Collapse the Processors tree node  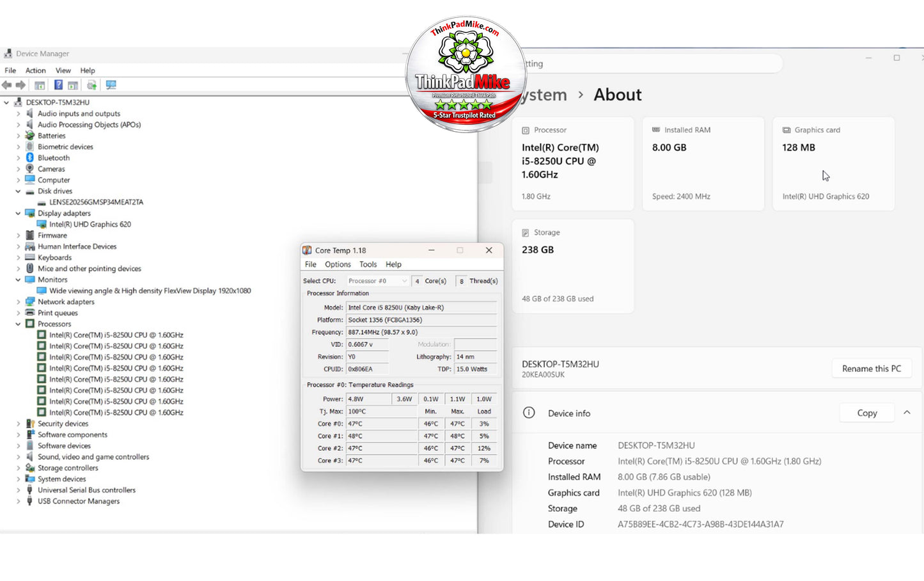pos(18,324)
